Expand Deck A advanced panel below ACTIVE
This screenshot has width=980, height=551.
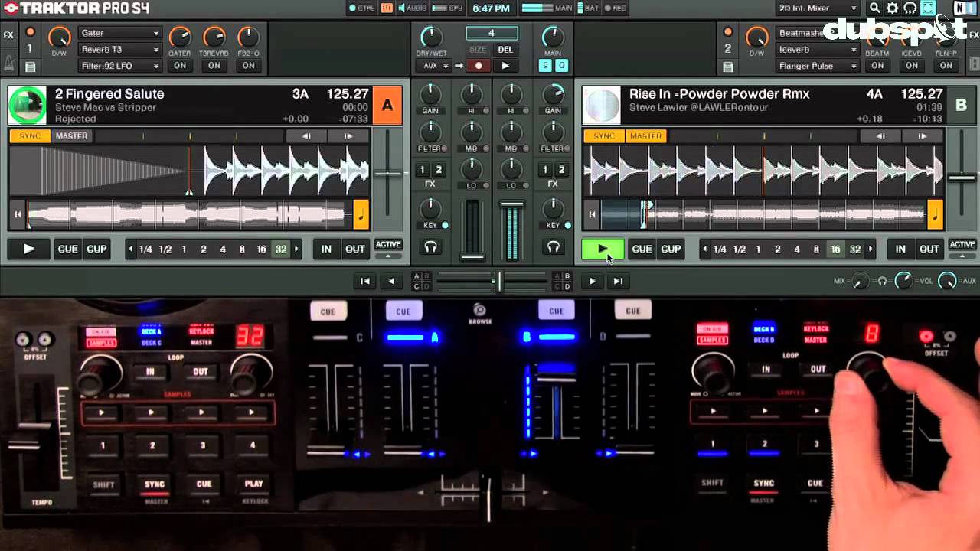(387, 256)
